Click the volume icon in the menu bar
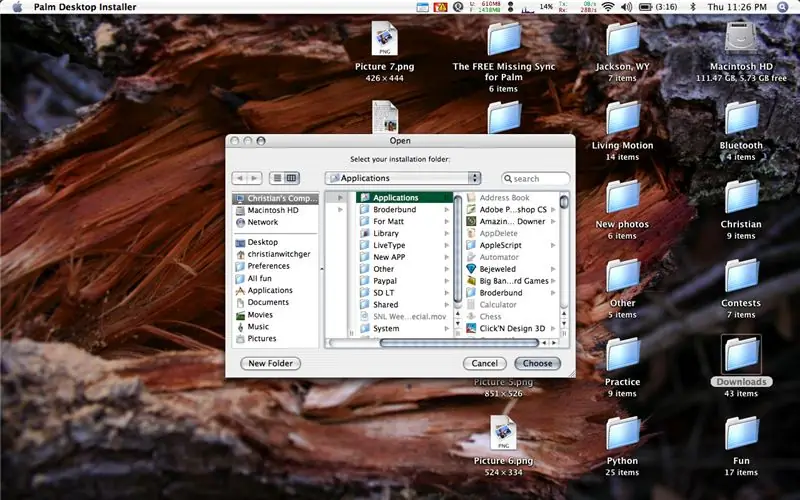800x500 pixels. click(x=626, y=7)
